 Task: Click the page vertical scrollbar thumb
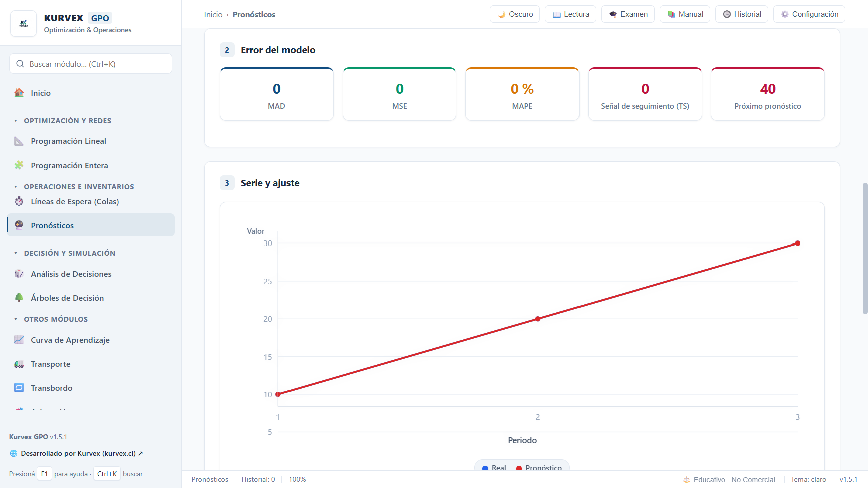pos(865,249)
